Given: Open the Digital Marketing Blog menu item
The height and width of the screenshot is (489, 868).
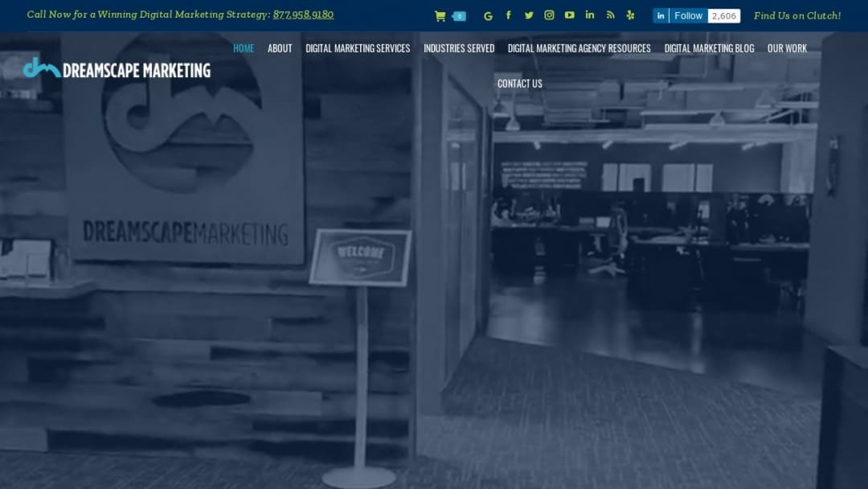Looking at the screenshot, I should (709, 48).
